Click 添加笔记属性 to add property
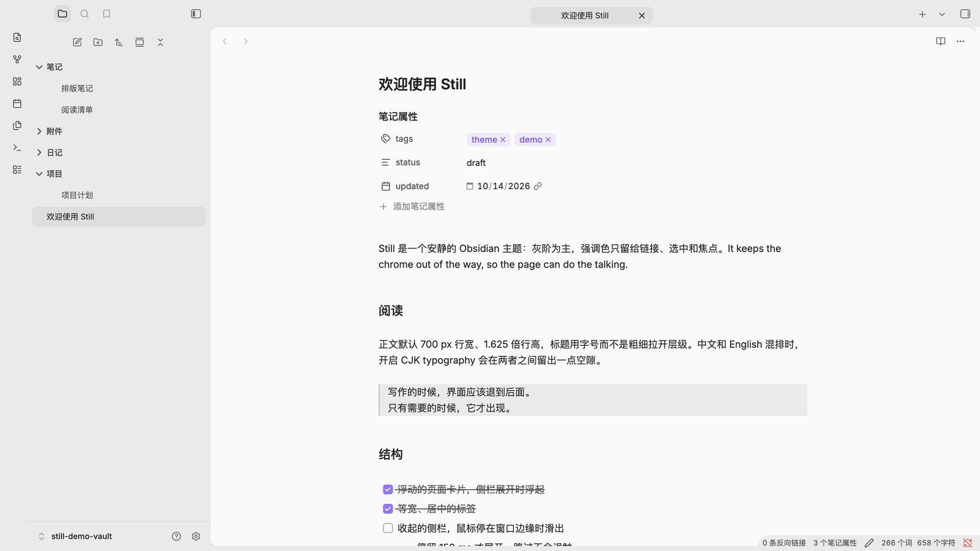 pos(412,207)
